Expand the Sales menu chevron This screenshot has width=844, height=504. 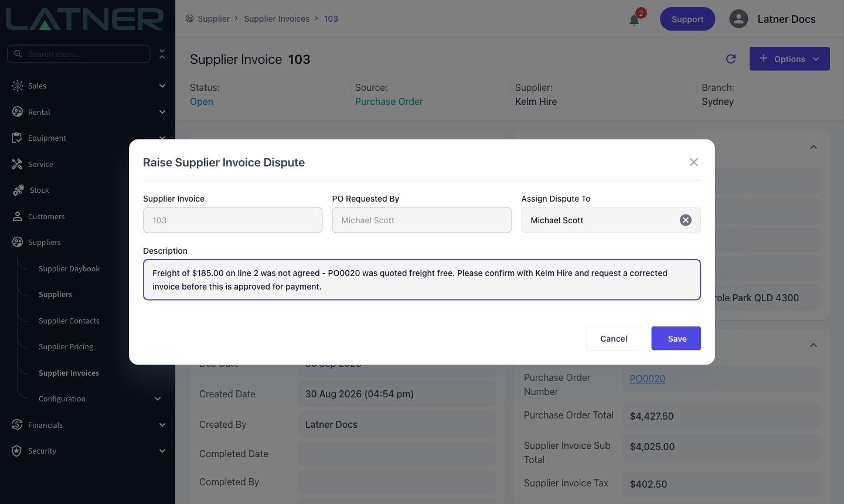[162, 86]
